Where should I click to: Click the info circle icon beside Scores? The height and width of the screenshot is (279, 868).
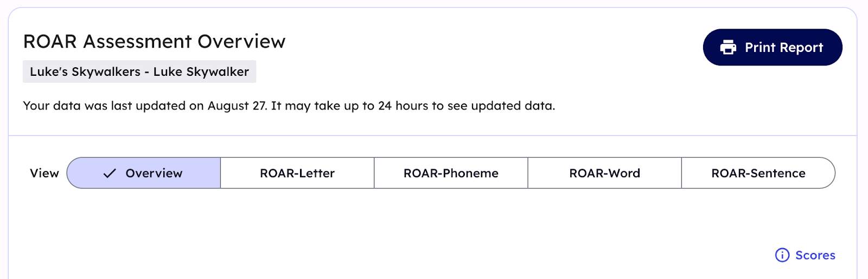click(782, 255)
